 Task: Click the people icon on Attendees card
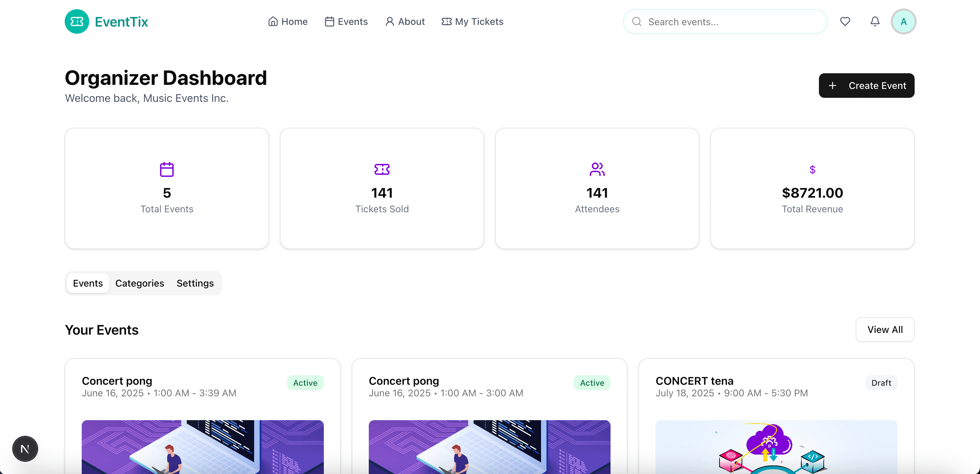pyautogui.click(x=597, y=169)
